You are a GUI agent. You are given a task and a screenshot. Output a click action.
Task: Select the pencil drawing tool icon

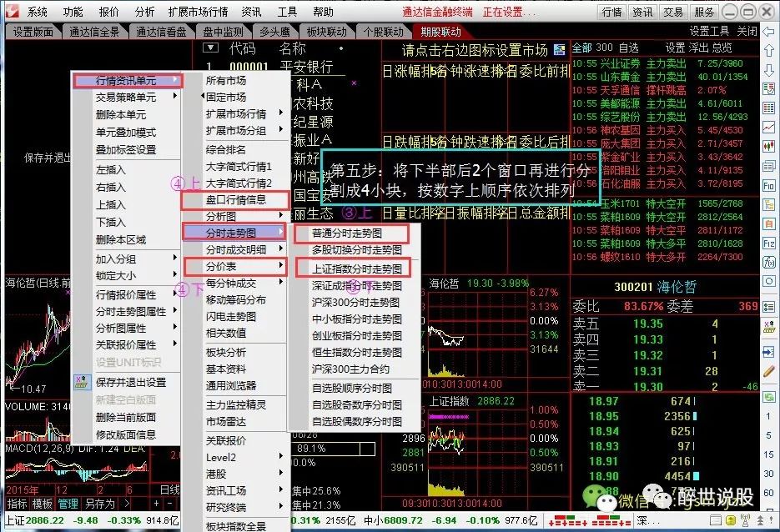coord(768,371)
